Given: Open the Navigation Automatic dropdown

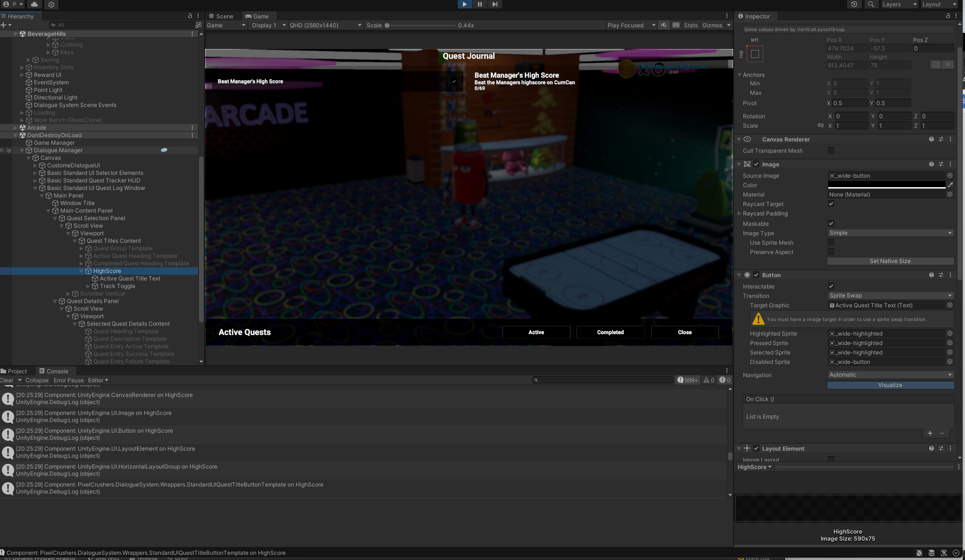Looking at the screenshot, I should pos(891,375).
